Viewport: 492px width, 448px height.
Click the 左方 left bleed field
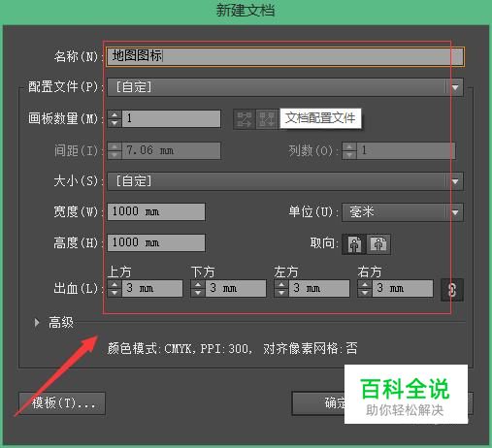click(x=319, y=288)
